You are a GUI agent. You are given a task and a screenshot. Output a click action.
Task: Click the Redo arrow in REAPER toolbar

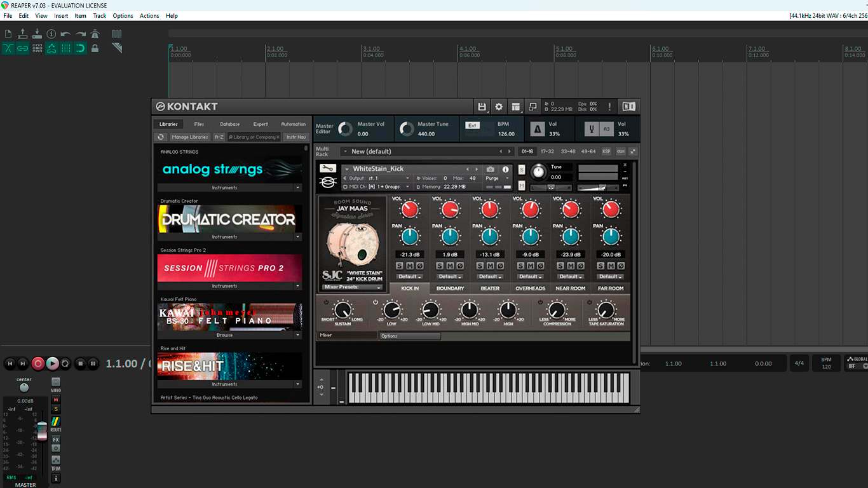(81, 34)
